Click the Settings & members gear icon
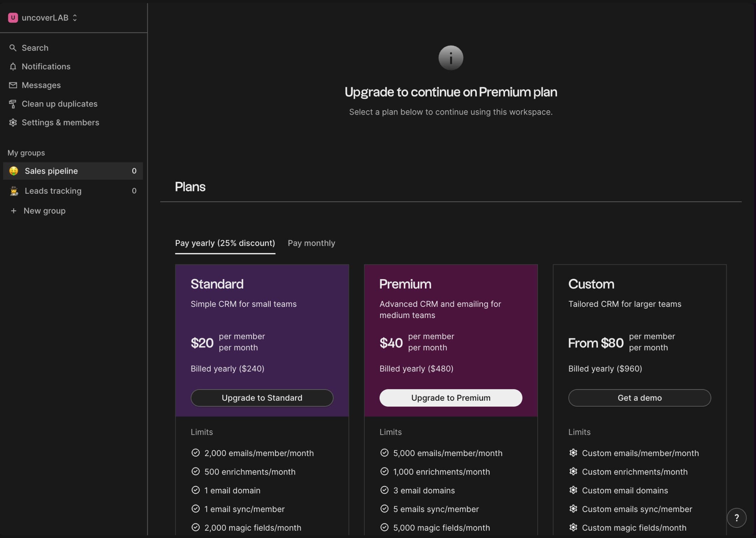The width and height of the screenshot is (756, 538). (12, 123)
